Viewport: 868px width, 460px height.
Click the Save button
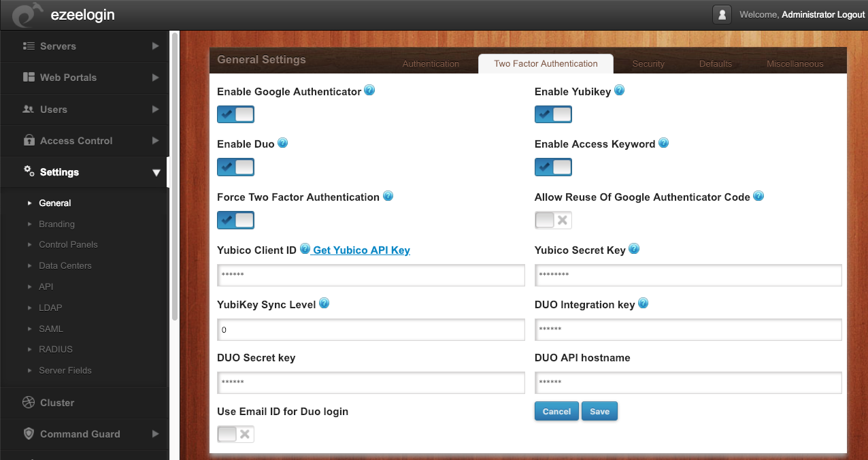click(599, 411)
